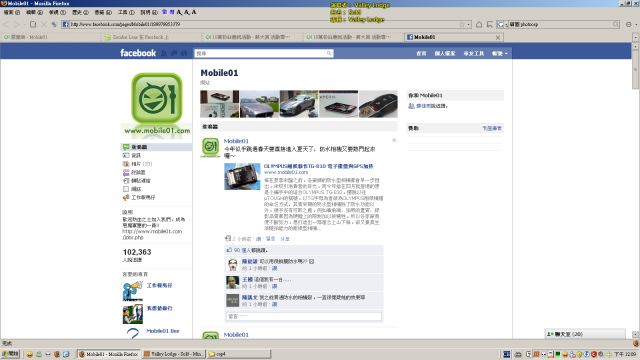
Task: Click the Facebook favicon in address bar
Action: [65, 24]
